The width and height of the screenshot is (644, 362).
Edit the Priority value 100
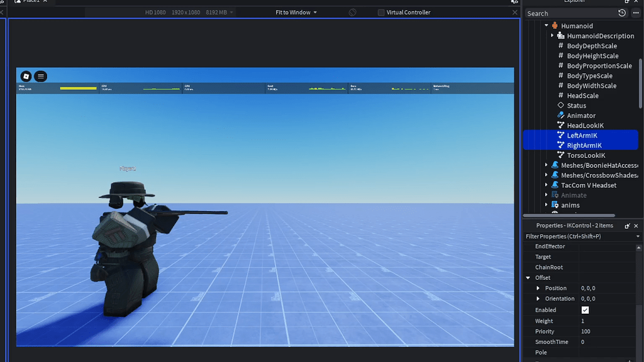click(x=607, y=332)
